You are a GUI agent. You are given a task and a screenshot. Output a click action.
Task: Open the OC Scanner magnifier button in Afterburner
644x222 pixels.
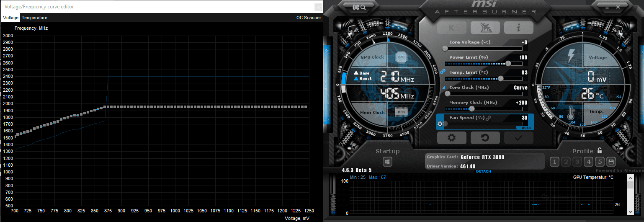(x=359, y=7)
